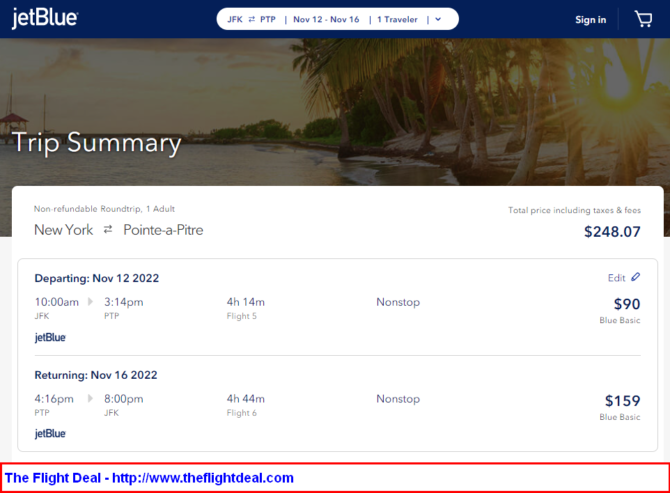Viewport: 670px width, 493px height.
Task: Click 1 Traveler in search pill
Action: 397,19
